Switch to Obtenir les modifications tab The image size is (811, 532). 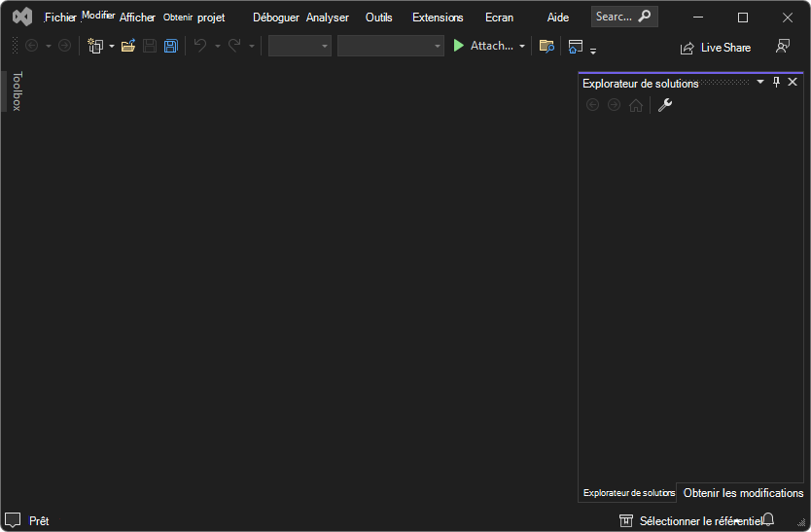coord(743,493)
